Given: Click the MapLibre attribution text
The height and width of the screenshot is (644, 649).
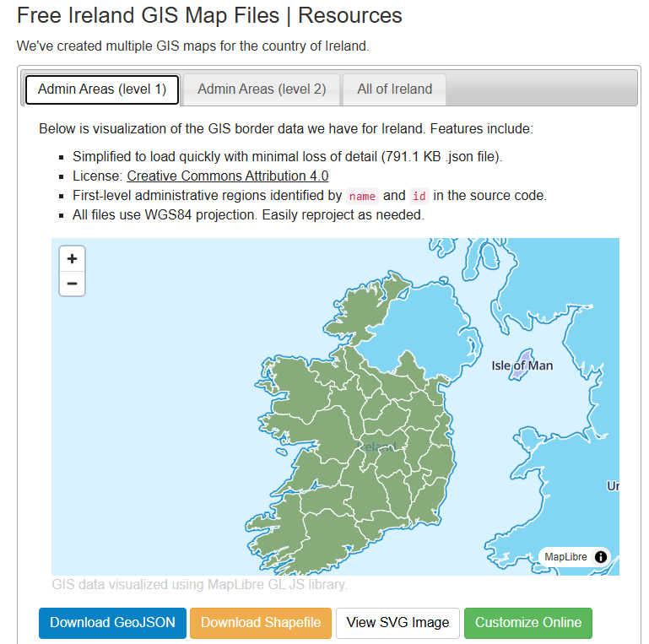Looking at the screenshot, I should coord(565,557).
